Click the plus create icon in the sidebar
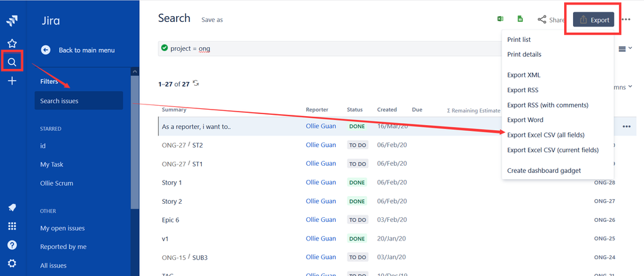The width and height of the screenshot is (644, 276). coord(12,81)
